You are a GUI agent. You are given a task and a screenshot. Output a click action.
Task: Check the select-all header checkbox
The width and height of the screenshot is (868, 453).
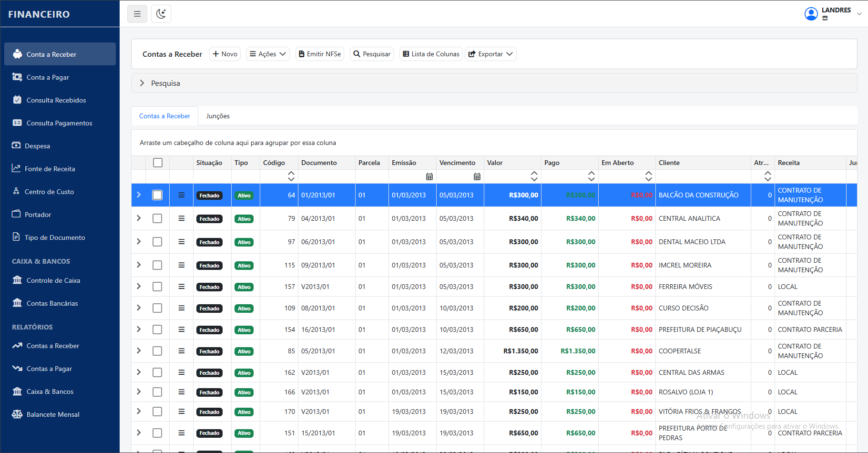[158, 163]
